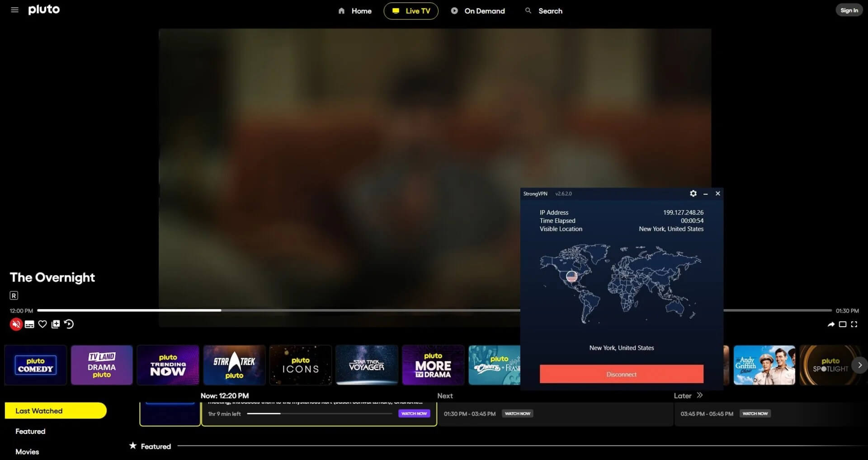Screen dimensions: 868x460
Task: Open the On Demand tab
Action: click(478, 11)
